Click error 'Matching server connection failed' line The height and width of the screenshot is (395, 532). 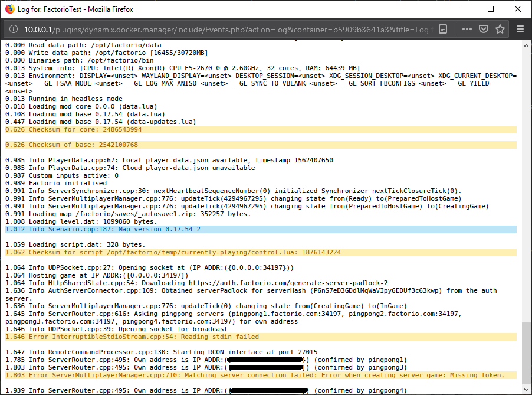point(261,376)
